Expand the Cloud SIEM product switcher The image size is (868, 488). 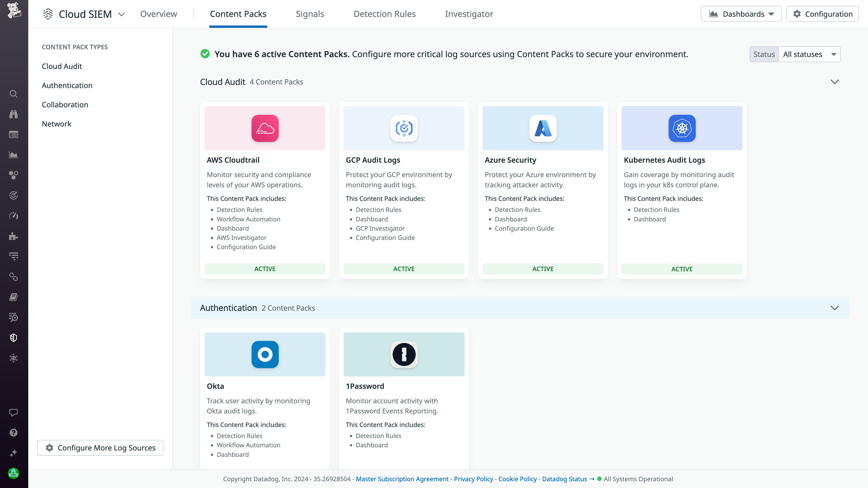tap(122, 14)
